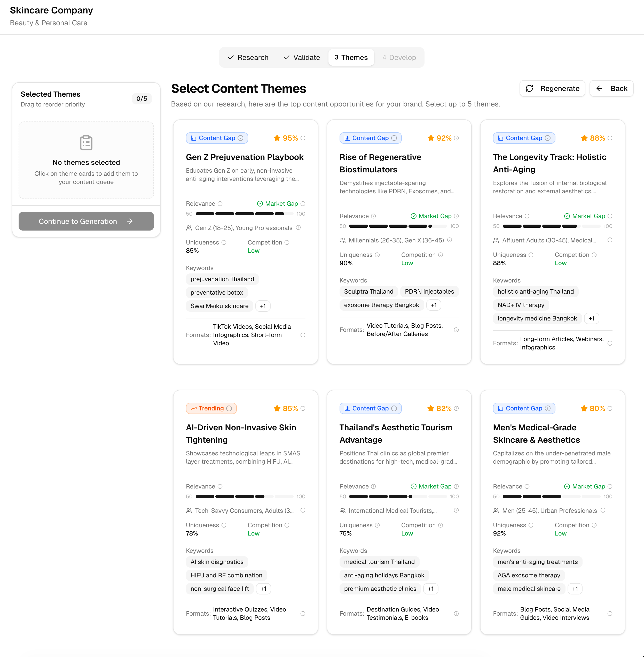Click the info icon next to Market Gap on Gen Z card

click(x=304, y=203)
